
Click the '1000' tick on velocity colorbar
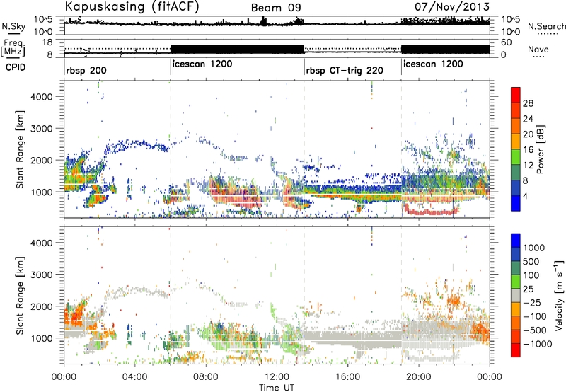[534, 248]
